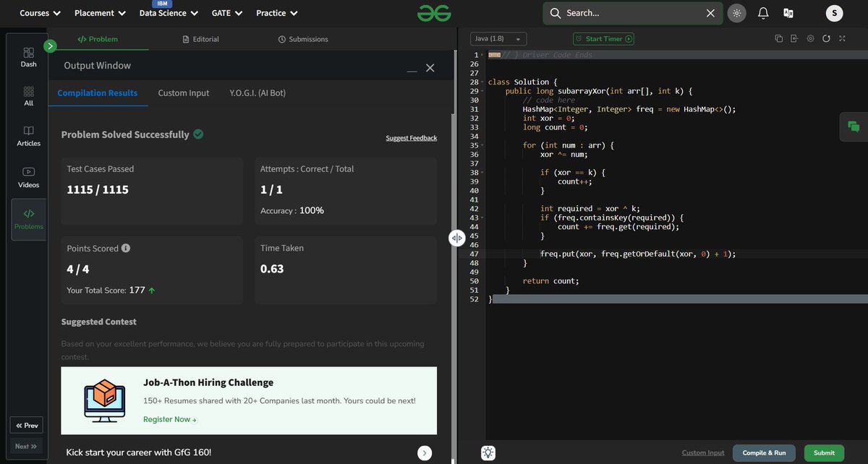Open Videos in sidebar

(28, 177)
